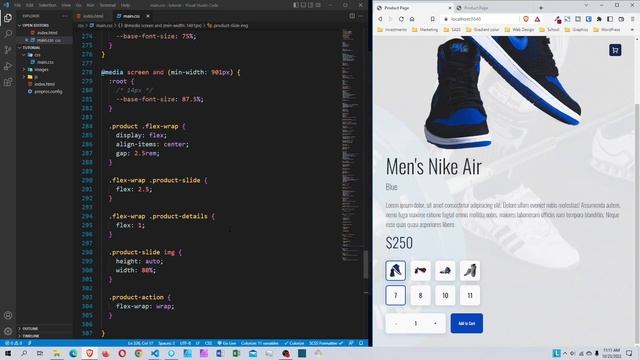This screenshot has height=360, width=640.
Task: Bookmark this page in the browser
Action: pyautogui.click(x=432, y=19)
